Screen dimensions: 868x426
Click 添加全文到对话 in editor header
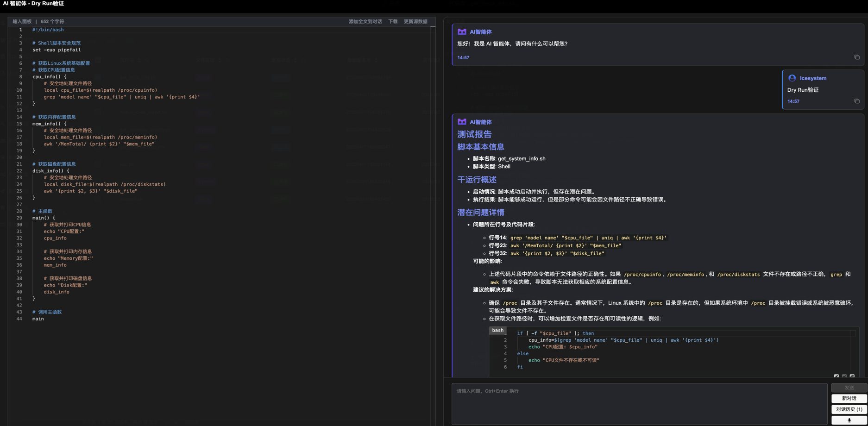click(x=365, y=21)
